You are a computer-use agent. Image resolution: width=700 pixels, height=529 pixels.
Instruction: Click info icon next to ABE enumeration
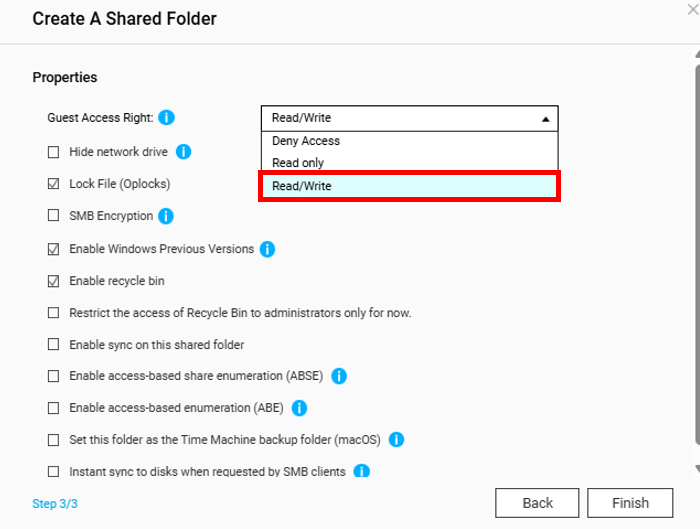coord(299,408)
